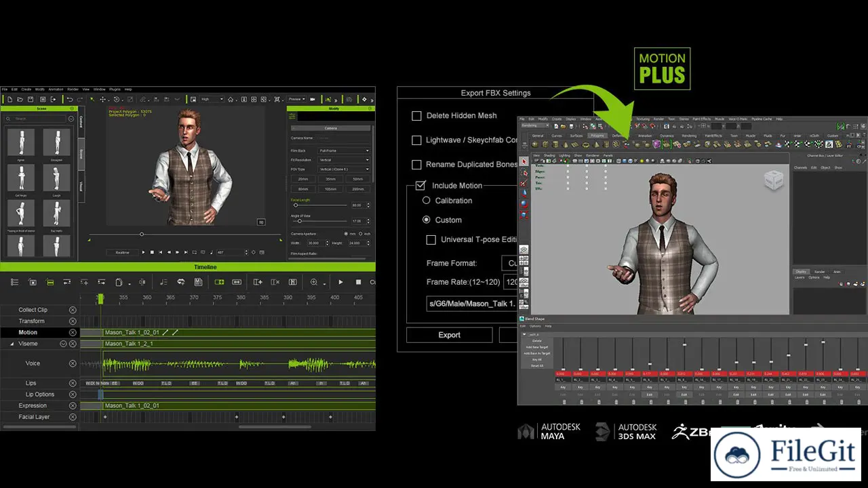Click the Open Project folder icon
Image resolution: width=868 pixels, height=488 pixels.
pyautogui.click(x=20, y=99)
